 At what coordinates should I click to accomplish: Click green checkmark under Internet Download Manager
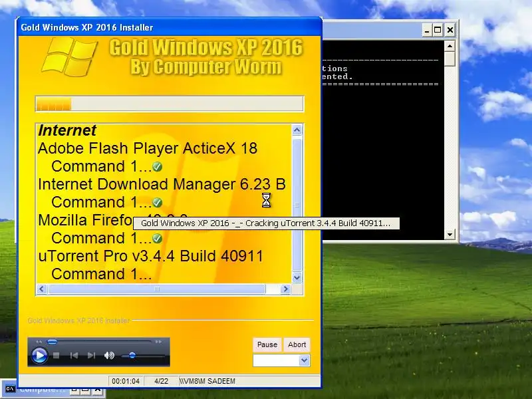[157, 203]
